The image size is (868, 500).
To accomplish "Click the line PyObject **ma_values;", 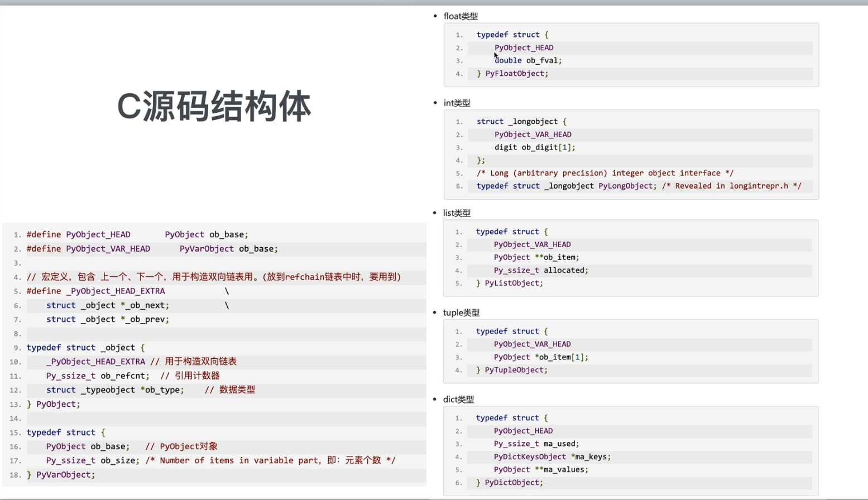I will pos(541,469).
